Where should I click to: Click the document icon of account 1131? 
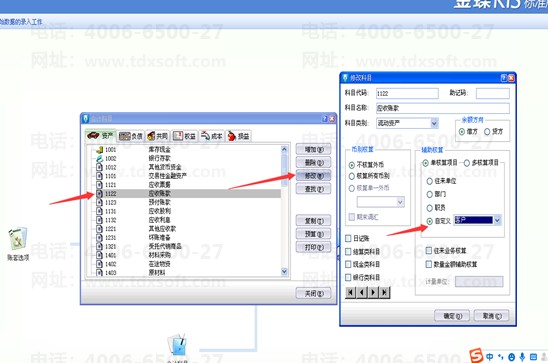click(99, 211)
